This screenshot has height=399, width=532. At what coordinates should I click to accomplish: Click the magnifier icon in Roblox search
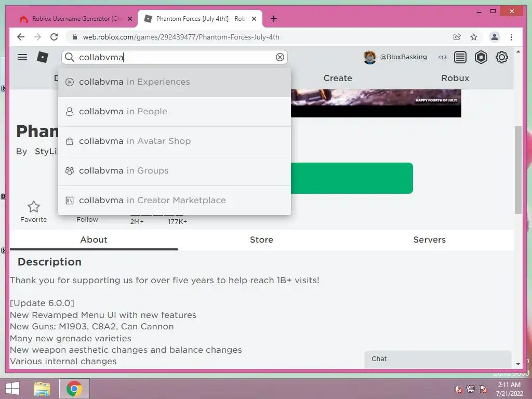70,57
